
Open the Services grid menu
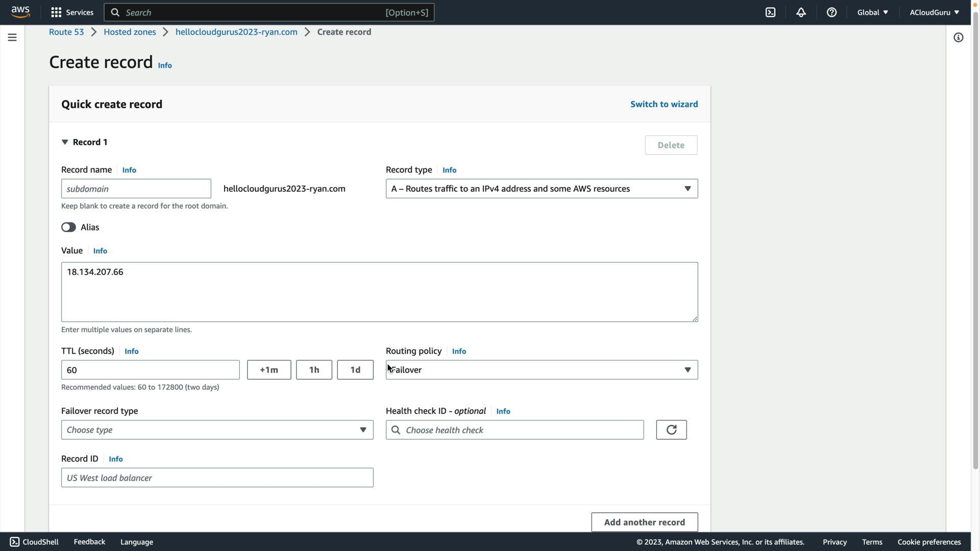pyautogui.click(x=72, y=12)
